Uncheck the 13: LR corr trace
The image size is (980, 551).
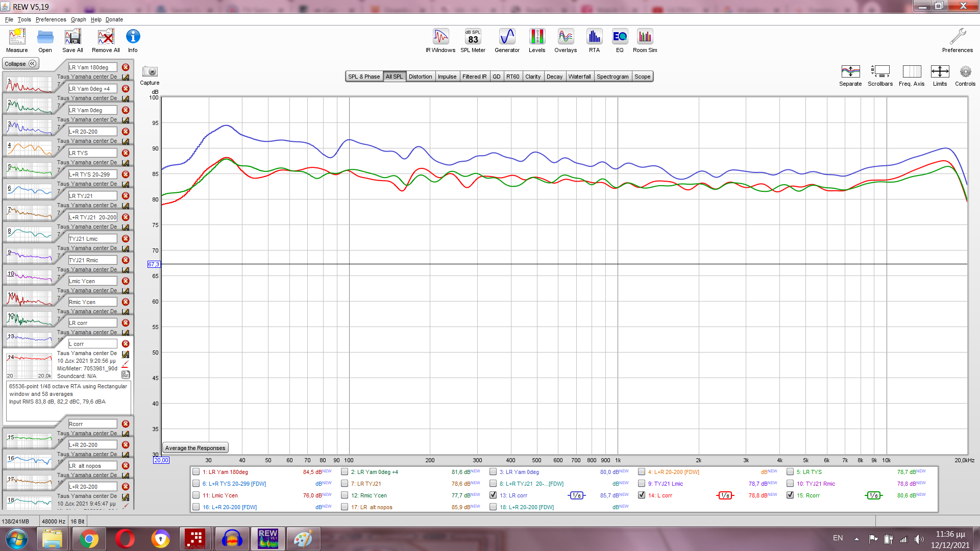coord(493,495)
